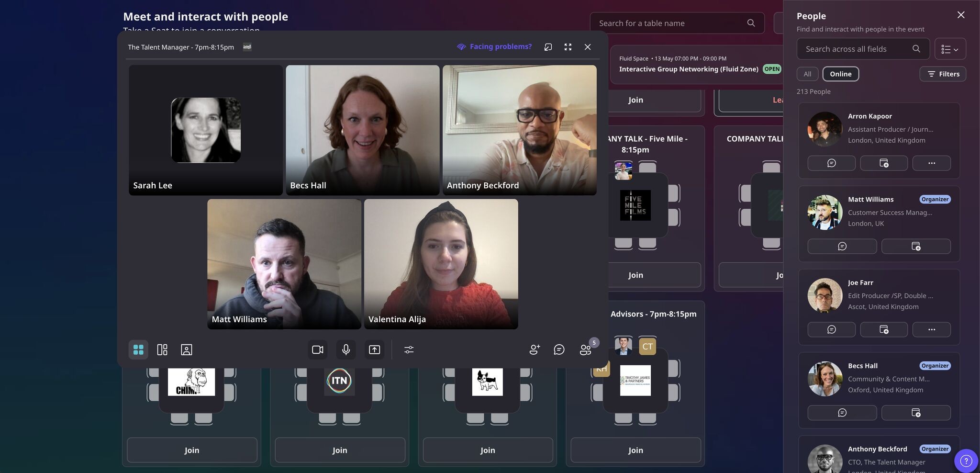
Task: Mute the microphone in call toolbar
Action: point(346,350)
